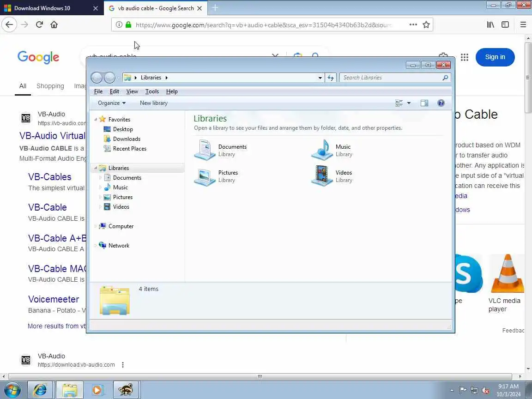
Task: Click the VLC media player thumbnail
Action: (x=508, y=273)
